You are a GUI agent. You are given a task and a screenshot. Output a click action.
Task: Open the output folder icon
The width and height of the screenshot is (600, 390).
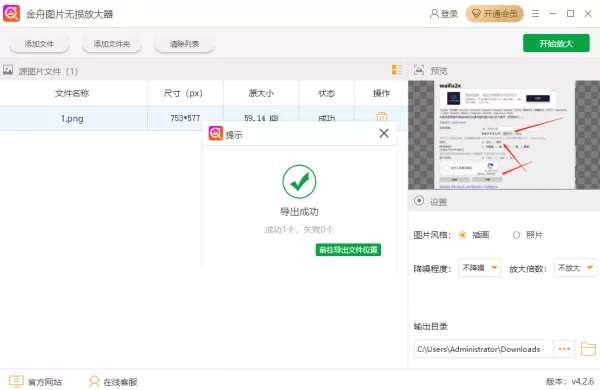click(588, 349)
